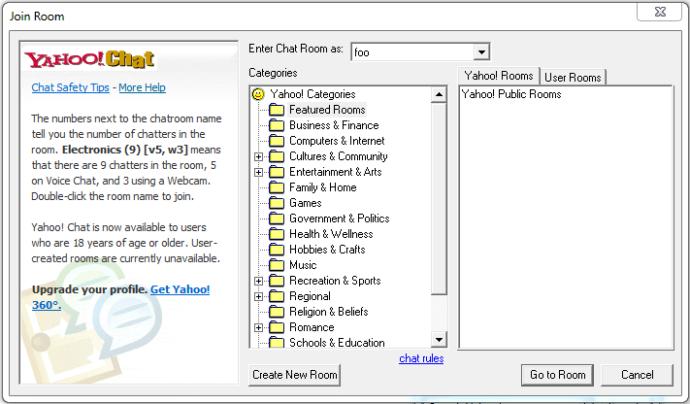This screenshot has width=690, height=404.
Task: Click the Recreation & Sports folder icon
Action: coord(276,281)
